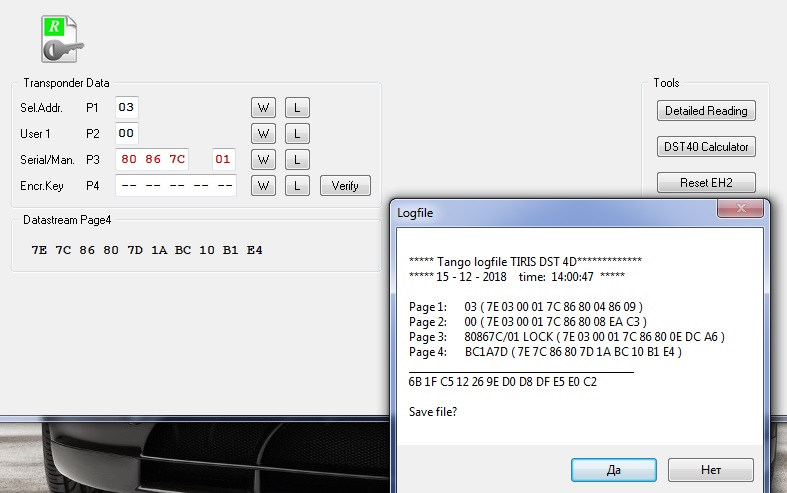This screenshot has width=787, height=493.
Task: Focus the P2 User 1 field showing 00
Action: click(126, 134)
